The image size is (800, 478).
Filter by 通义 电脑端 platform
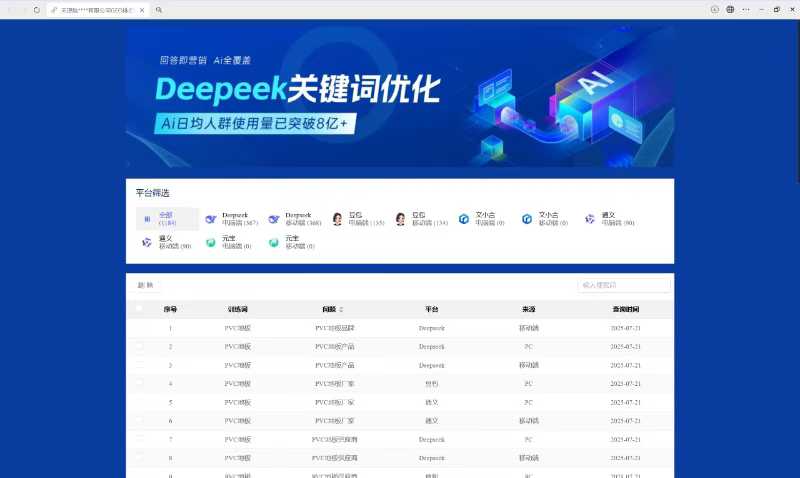(610, 219)
